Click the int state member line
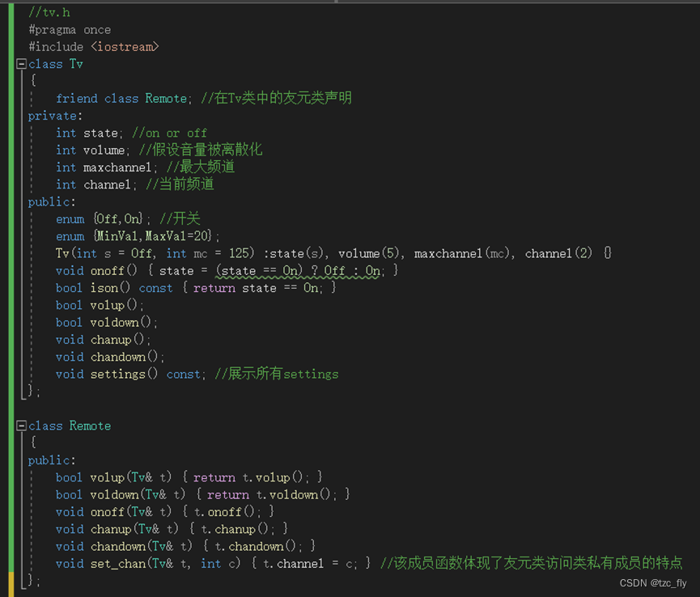The image size is (700, 597). click(x=131, y=133)
